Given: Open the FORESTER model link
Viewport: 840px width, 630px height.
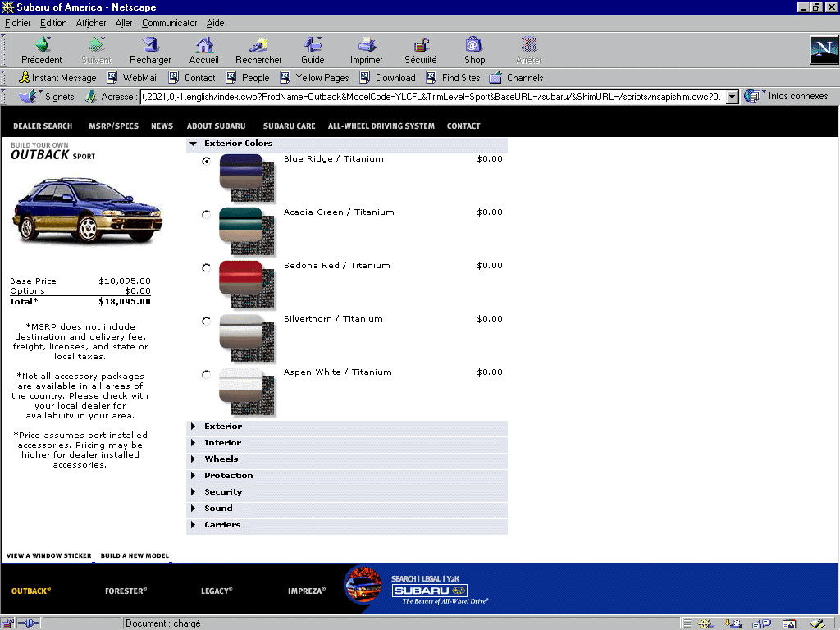Looking at the screenshot, I should [126, 591].
